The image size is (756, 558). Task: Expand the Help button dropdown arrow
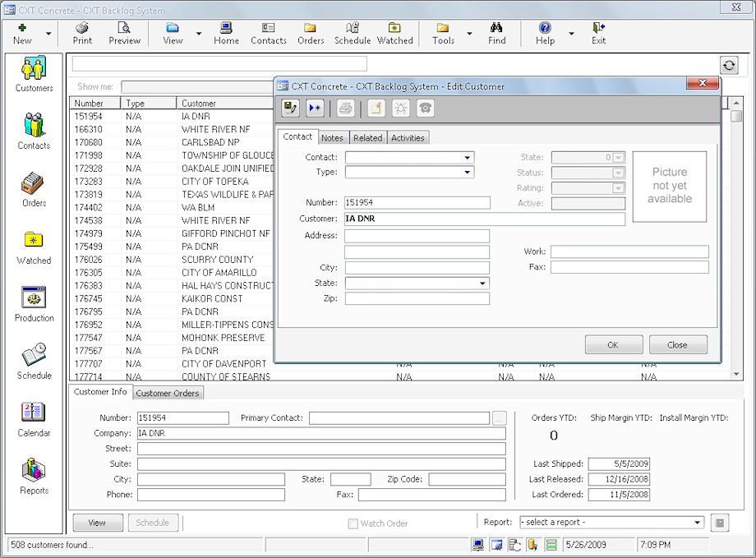pyautogui.click(x=571, y=34)
